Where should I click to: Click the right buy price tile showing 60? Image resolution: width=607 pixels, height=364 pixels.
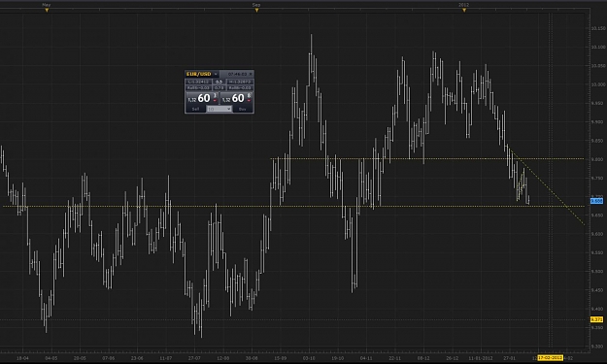236,98
